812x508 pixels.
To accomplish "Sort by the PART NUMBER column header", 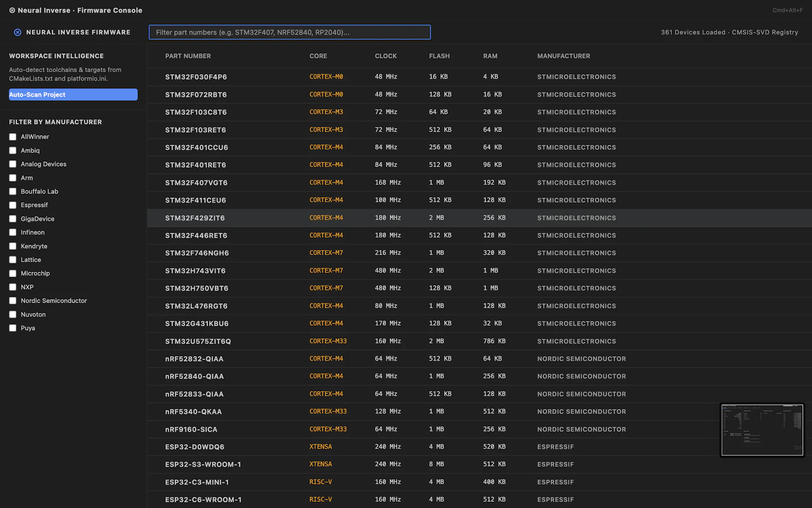I will pyautogui.click(x=188, y=56).
